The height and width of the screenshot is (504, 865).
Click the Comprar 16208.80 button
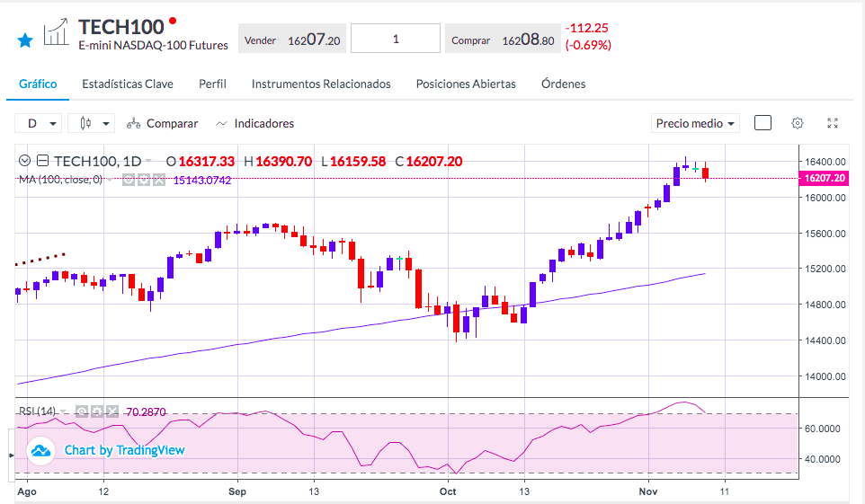[x=502, y=39]
